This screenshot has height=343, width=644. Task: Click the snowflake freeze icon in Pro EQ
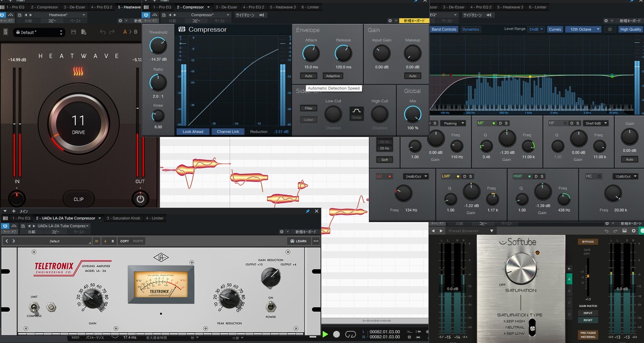point(610,30)
